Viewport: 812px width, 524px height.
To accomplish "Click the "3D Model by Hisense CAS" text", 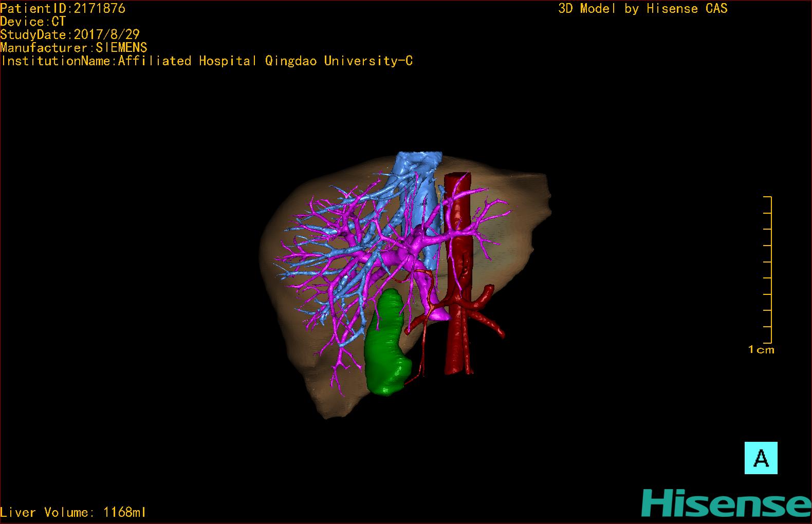I will click(643, 8).
